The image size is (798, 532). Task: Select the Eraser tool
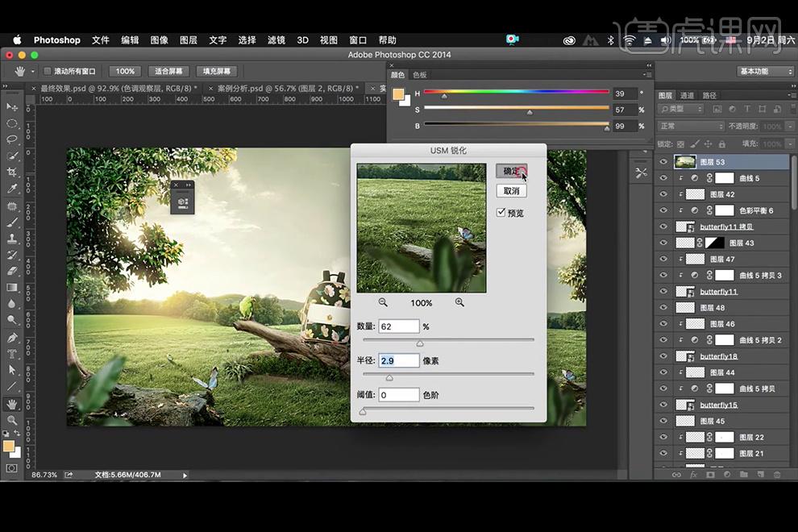click(x=12, y=272)
